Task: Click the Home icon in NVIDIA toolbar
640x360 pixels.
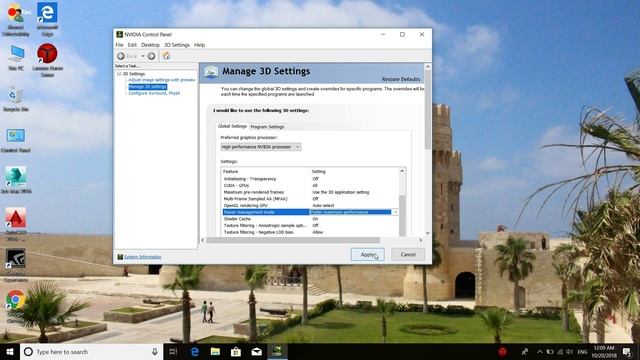Action: 166,56
